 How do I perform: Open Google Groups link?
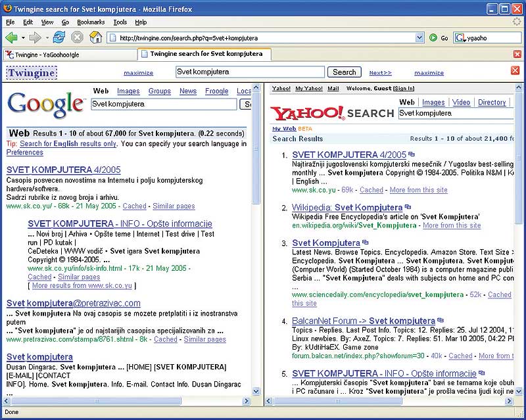(160, 91)
